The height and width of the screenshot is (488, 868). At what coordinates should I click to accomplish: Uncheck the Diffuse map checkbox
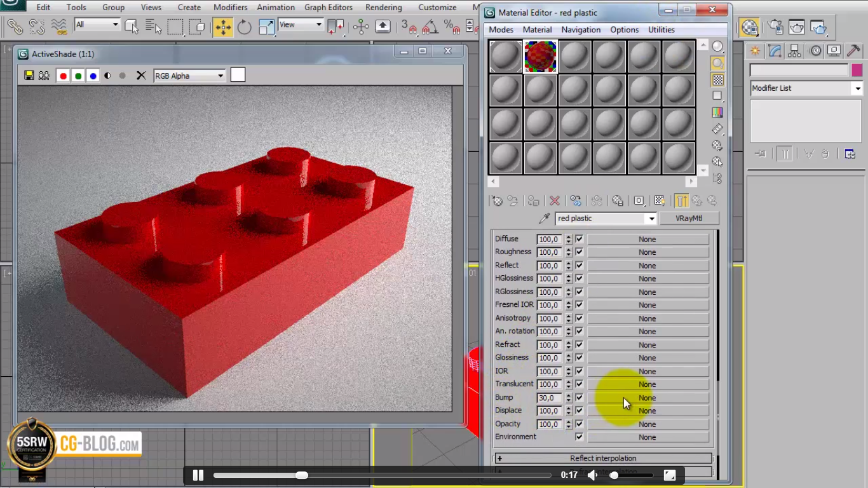(x=579, y=239)
